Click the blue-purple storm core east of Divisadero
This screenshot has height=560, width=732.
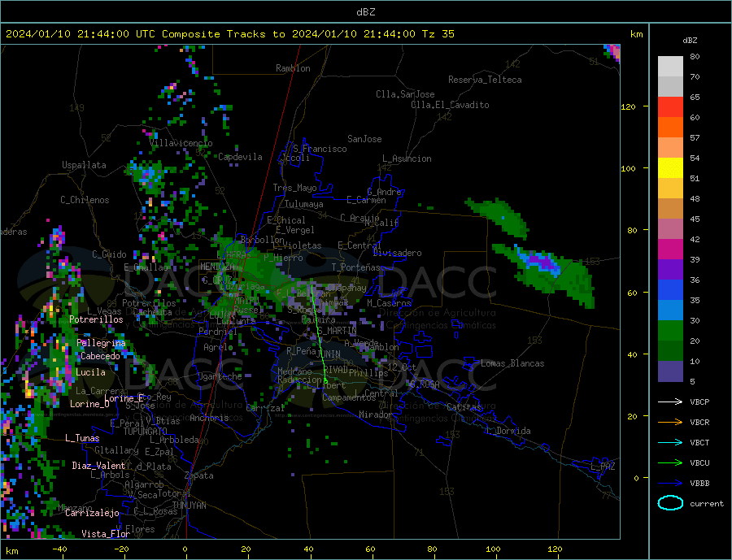(542, 262)
